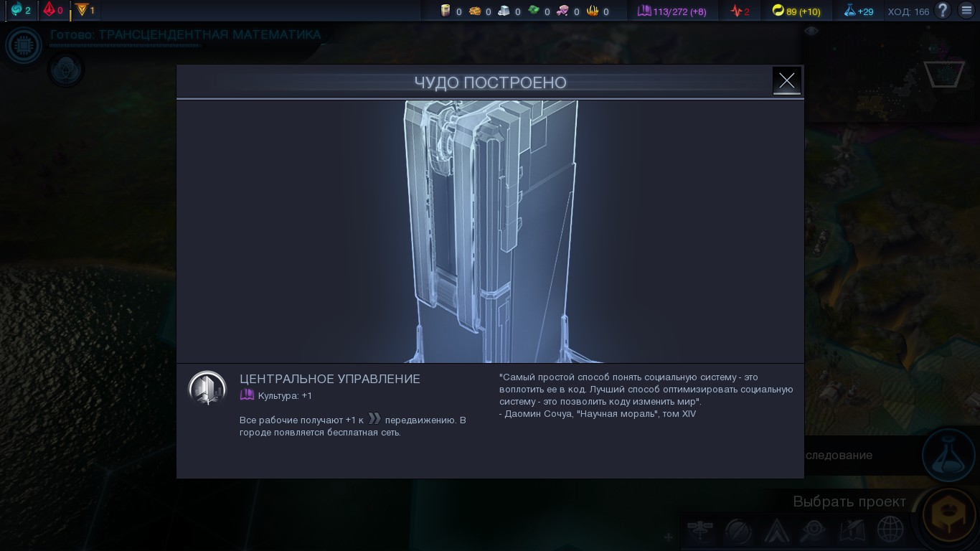Image resolution: width=980 pixels, height=551 pixels.
Task: Click the firaxite flame resource icon
Action: [593, 11]
